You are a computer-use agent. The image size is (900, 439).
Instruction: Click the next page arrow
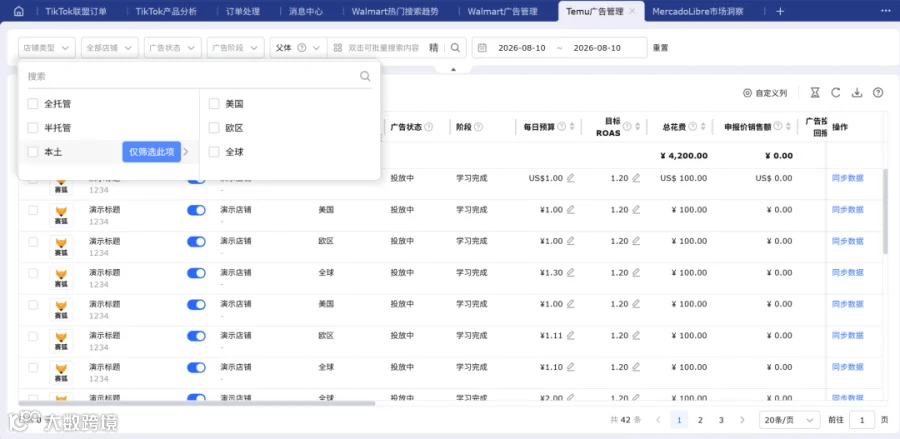tap(742, 420)
